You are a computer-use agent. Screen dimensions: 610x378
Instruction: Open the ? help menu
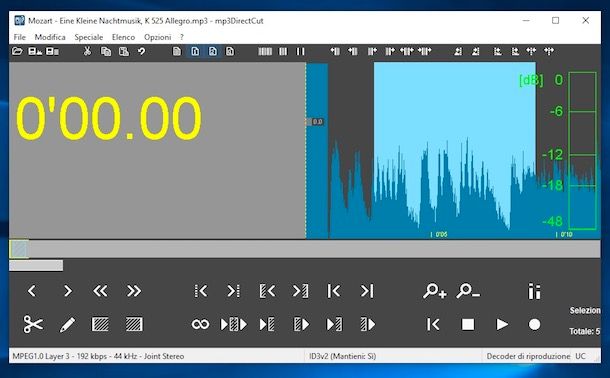click(x=182, y=37)
